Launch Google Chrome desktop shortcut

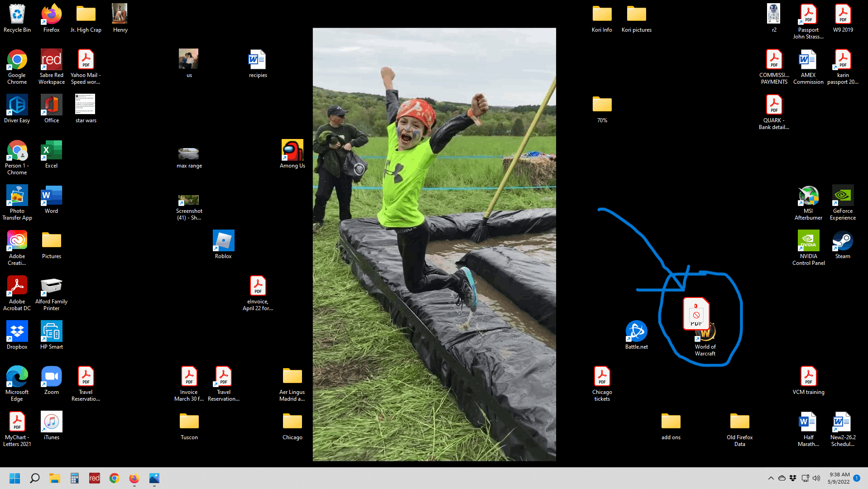[17, 67]
